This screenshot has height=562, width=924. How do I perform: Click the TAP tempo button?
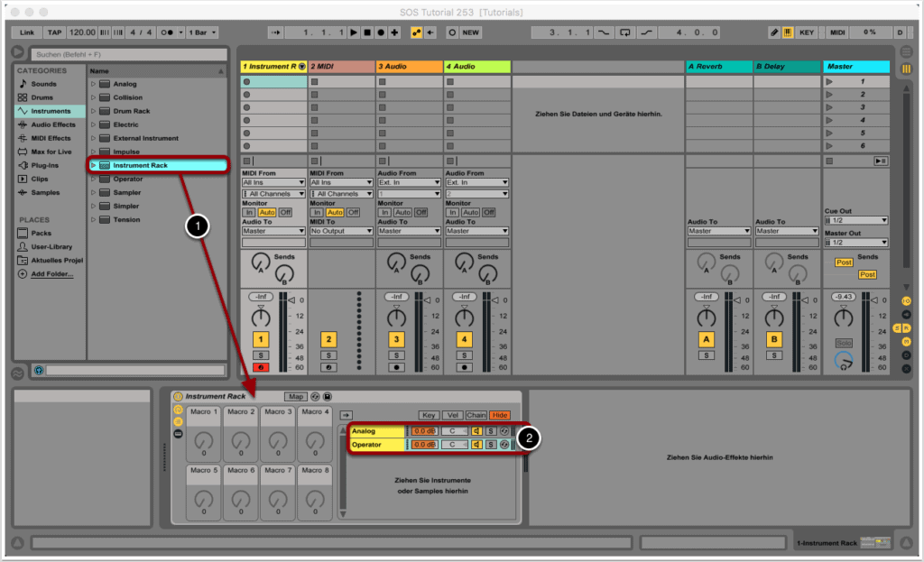(x=53, y=32)
